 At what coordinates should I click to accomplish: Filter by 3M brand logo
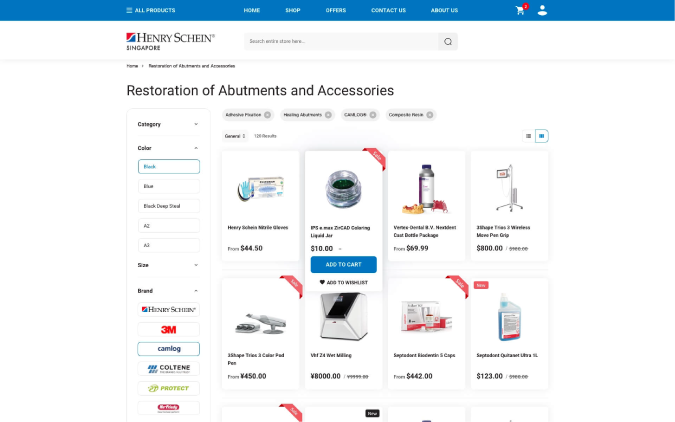pos(169,329)
